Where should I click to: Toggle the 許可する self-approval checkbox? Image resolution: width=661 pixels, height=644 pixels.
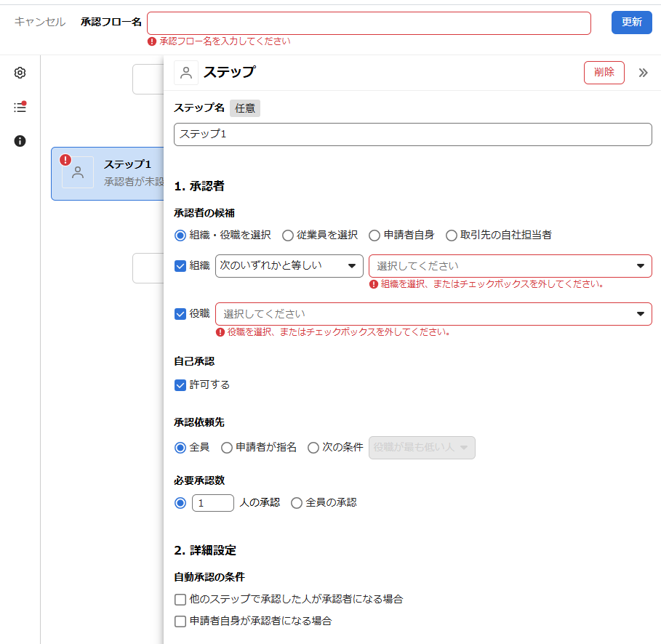180,385
